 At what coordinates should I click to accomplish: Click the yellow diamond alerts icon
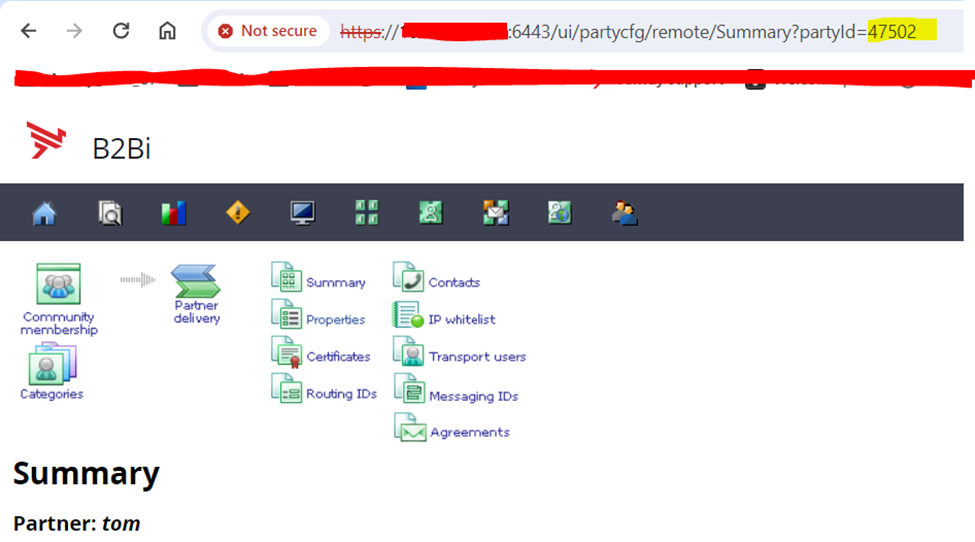click(x=238, y=213)
